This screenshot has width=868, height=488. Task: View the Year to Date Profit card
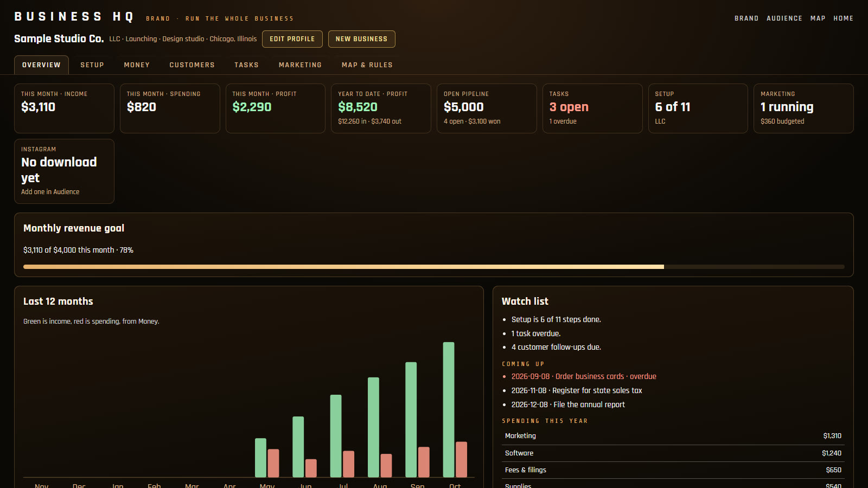(x=381, y=108)
